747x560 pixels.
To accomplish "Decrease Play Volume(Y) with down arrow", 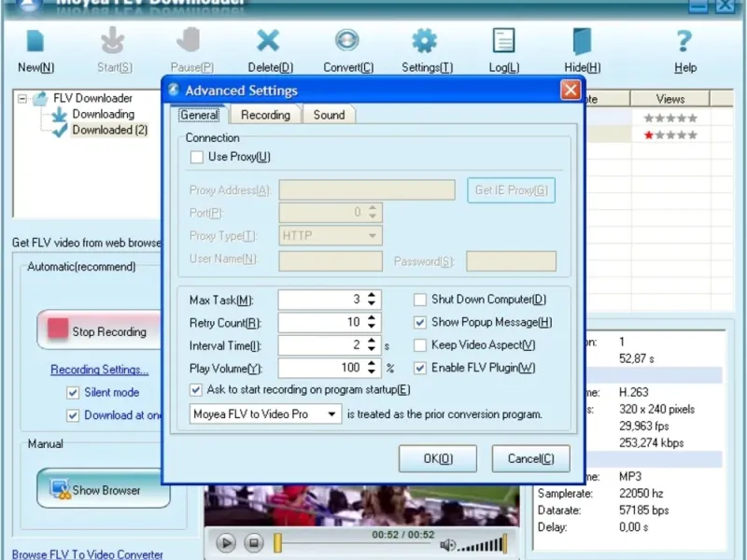I will click(372, 371).
